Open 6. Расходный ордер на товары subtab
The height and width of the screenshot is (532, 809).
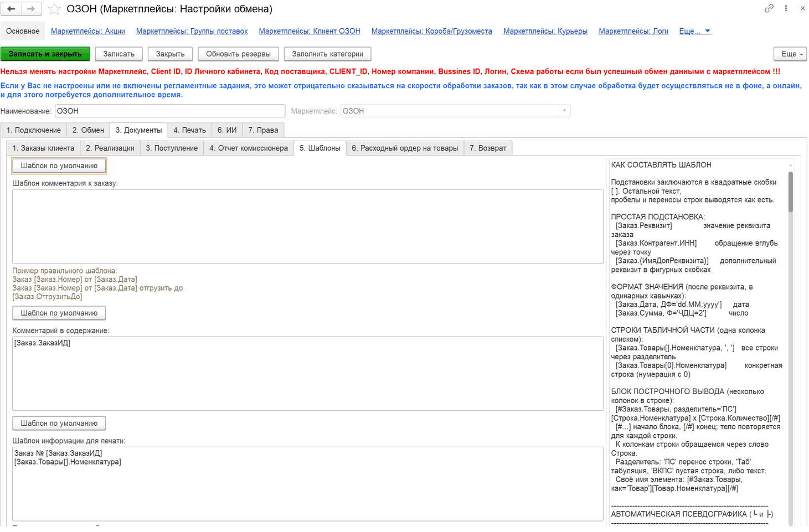405,148
